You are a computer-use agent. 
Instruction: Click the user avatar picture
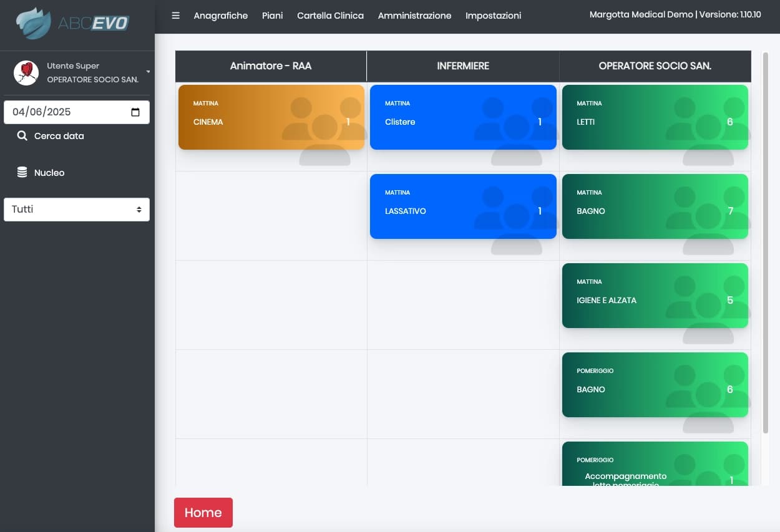(26, 73)
